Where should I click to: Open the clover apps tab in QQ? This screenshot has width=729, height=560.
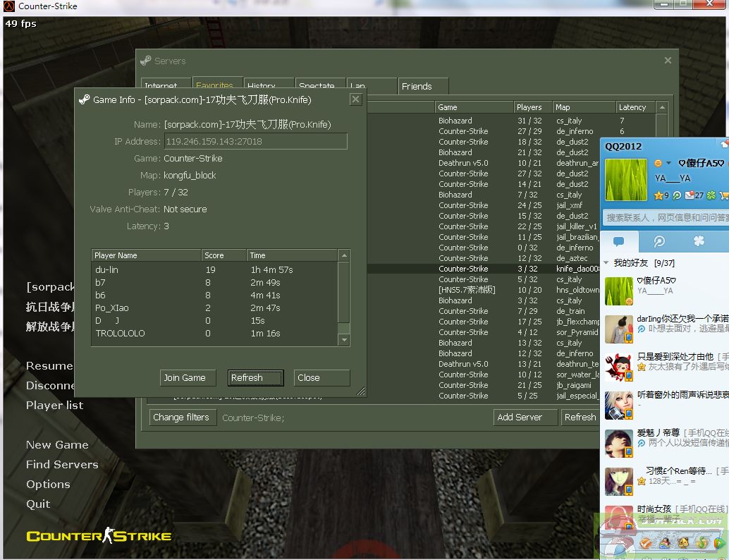[x=699, y=241]
